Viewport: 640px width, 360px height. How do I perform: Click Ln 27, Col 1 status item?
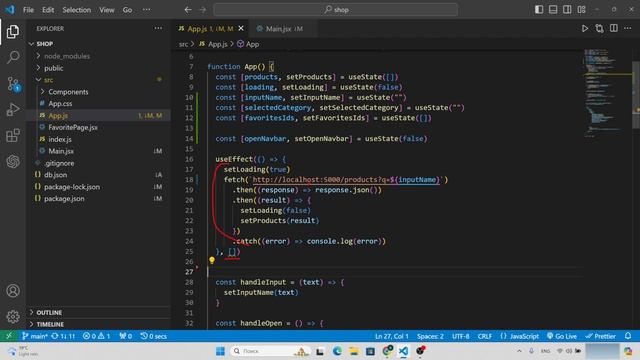pos(391,336)
